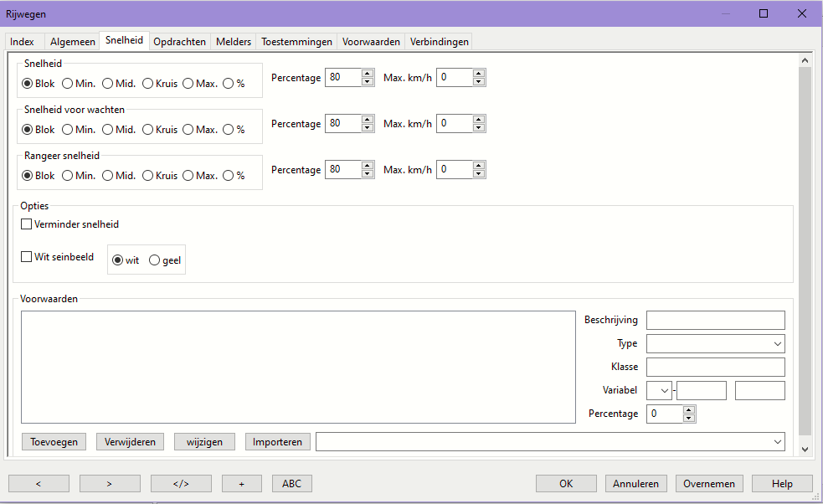Image resolution: width=823 pixels, height=504 pixels.
Task: Increase Voorwaarden Percentage spinner value
Action: pos(689,410)
